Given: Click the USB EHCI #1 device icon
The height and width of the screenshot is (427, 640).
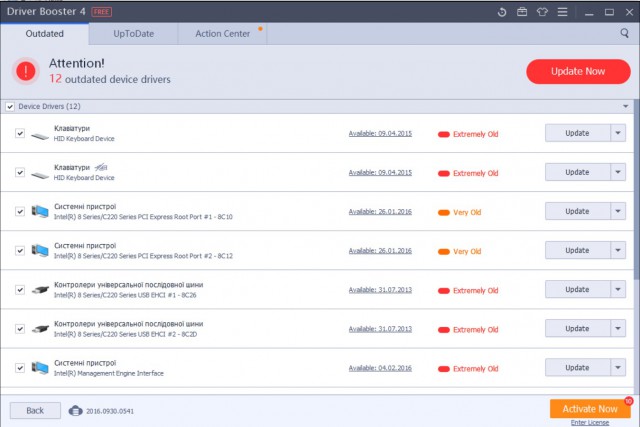Looking at the screenshot, I should [x=40, y=290].
